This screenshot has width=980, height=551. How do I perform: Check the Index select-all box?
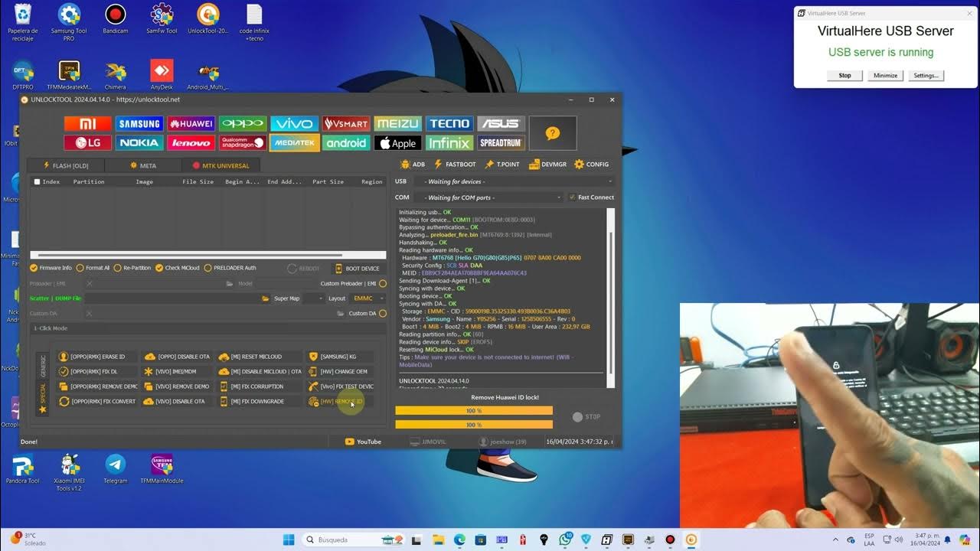tap(38, 182)
